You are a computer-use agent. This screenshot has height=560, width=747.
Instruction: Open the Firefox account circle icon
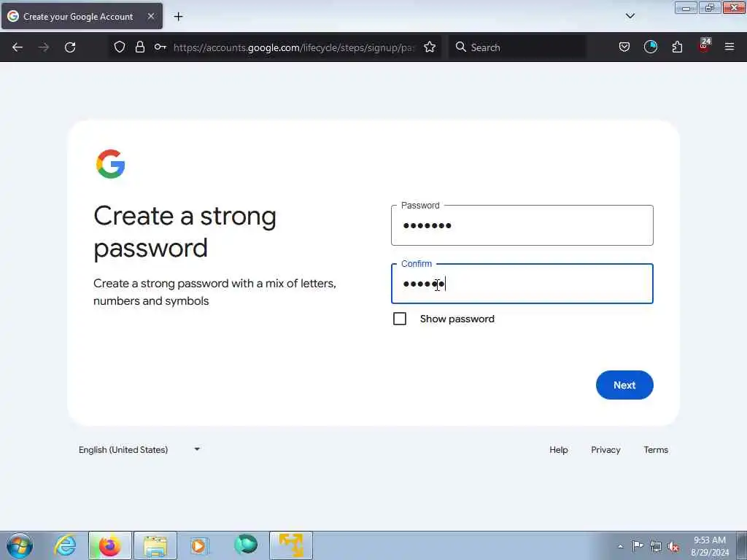coord(650,47)
